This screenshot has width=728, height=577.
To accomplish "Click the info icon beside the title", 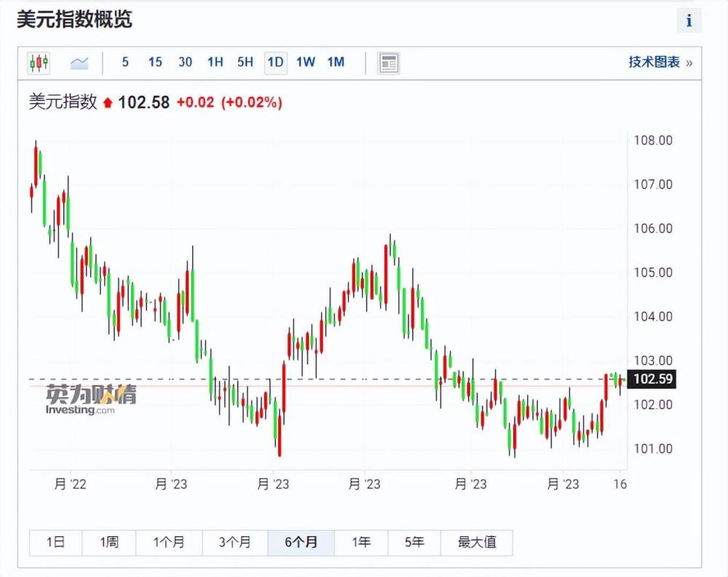I will click(x=689, y=20).
